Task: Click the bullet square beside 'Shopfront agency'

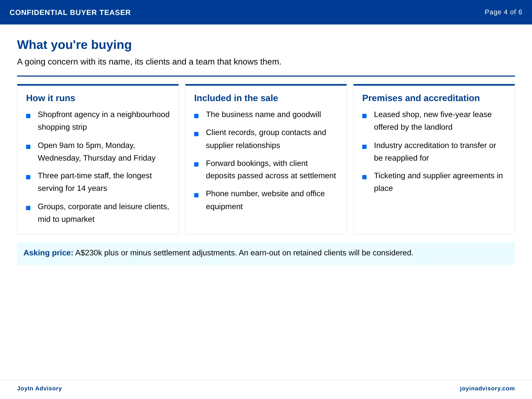Action: click(28, 116)
